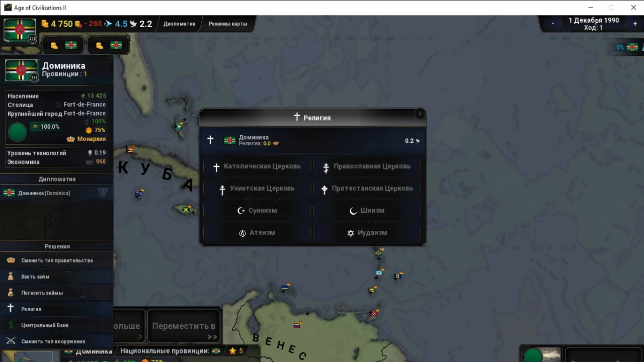Choose Суннизм as religion
The width and height of the screenshot is (644, 362).
(x=257, y=211)
